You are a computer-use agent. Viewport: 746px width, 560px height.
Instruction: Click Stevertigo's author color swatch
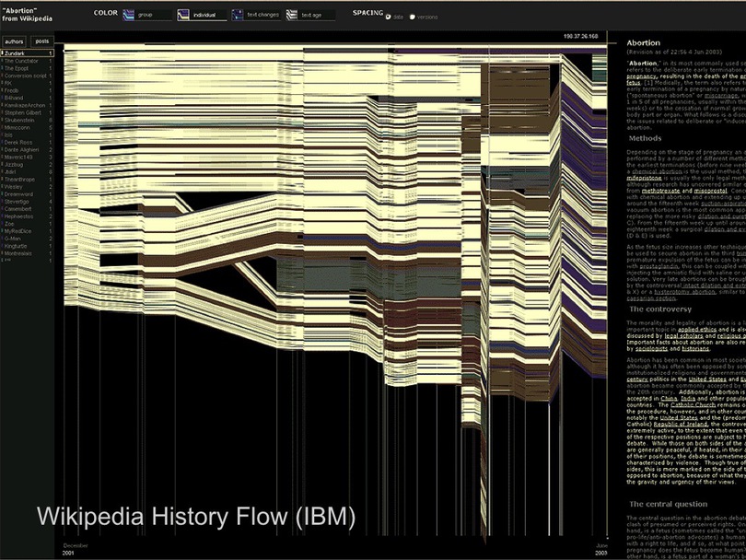(x=2, y=202)
